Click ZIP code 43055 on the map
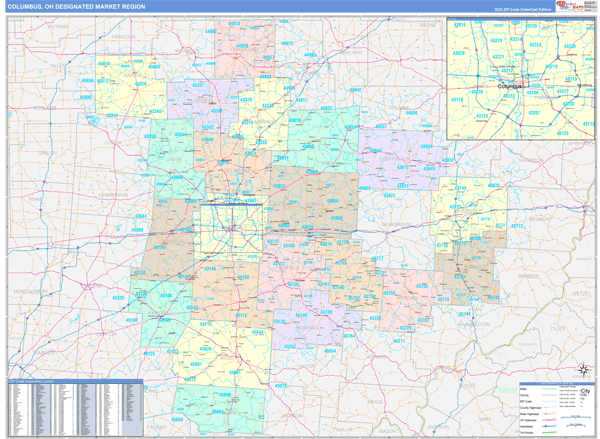The image size is (600, 439). pyautogui.click(x=332, y=201)
